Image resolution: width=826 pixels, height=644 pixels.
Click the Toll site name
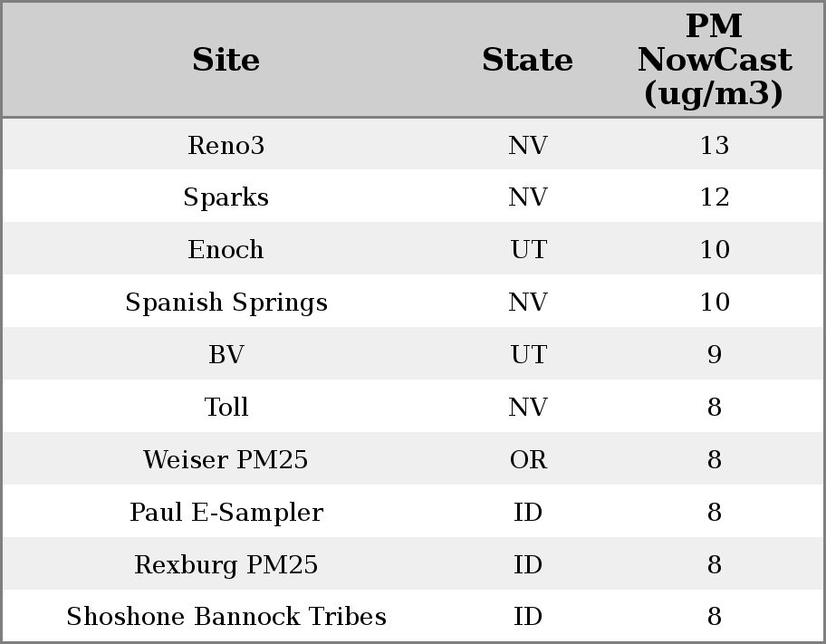click(x=226, y=408)
